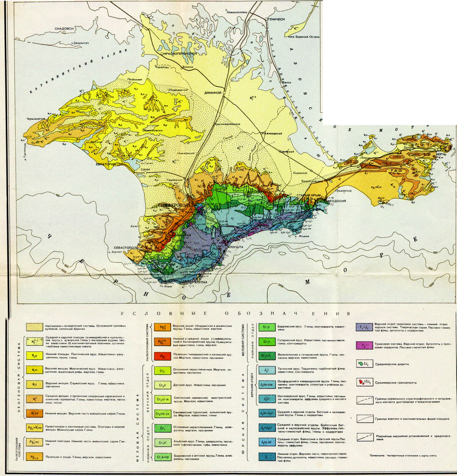
Task: Click the 'коса Бирючий Остров' label
Action: [304, 37]
